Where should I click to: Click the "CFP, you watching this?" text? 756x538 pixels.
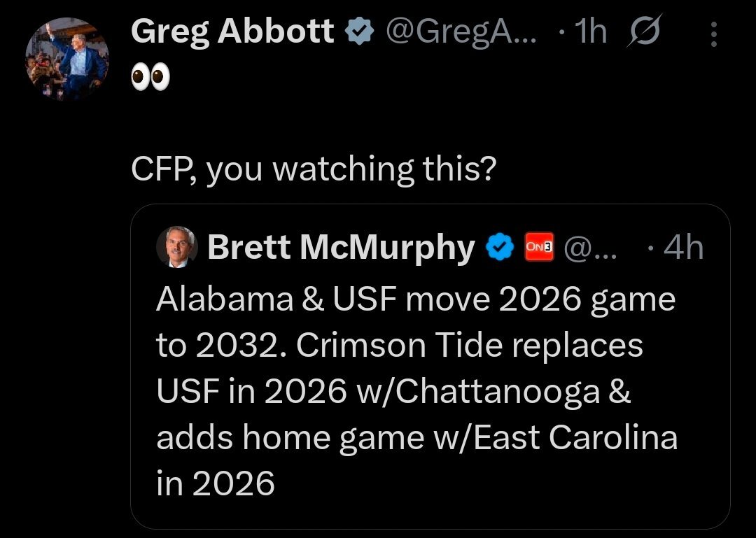tap(313, 169)
